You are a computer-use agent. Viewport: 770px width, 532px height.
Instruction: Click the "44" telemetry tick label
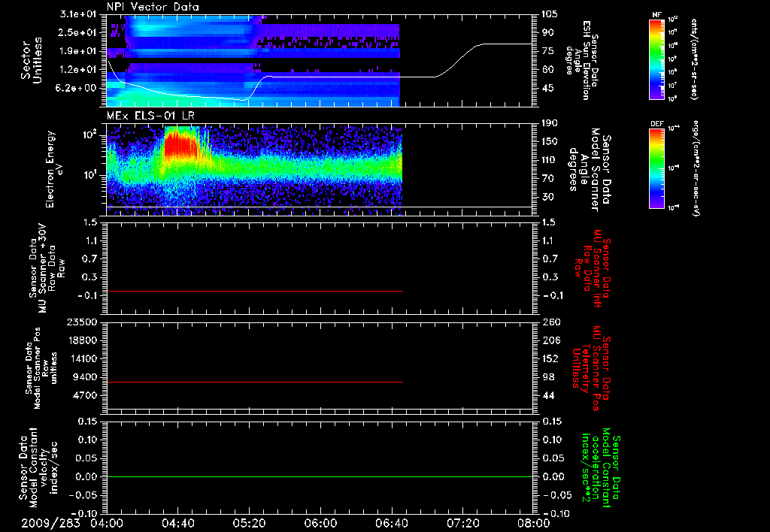tap(548, 395)
